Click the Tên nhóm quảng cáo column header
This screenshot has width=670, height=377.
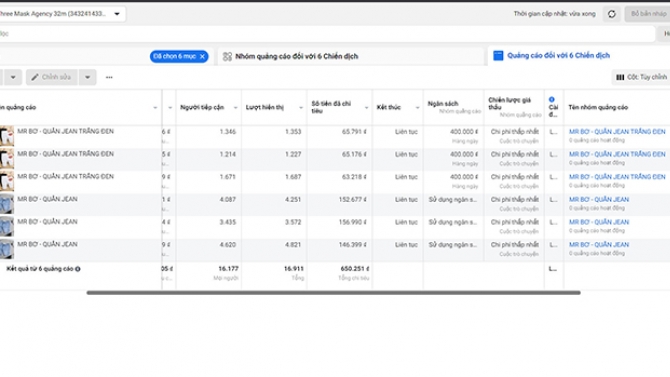tap(598, 107)
